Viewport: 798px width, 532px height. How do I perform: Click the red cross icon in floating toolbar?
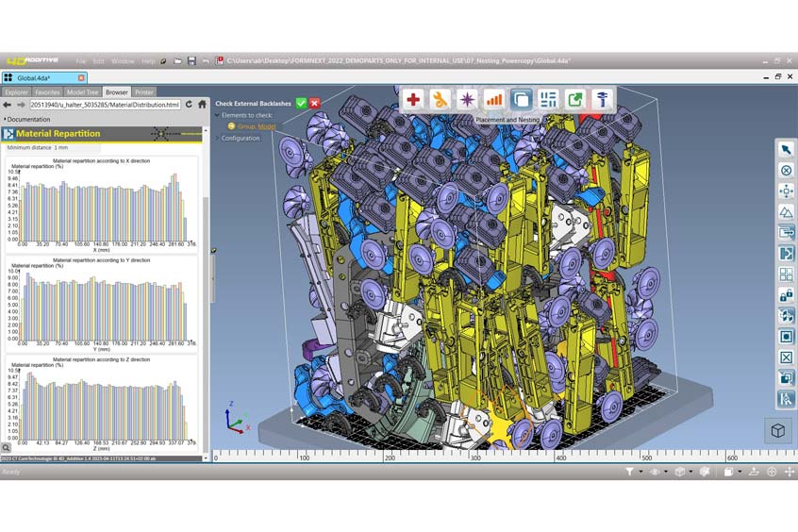[413, 99]
